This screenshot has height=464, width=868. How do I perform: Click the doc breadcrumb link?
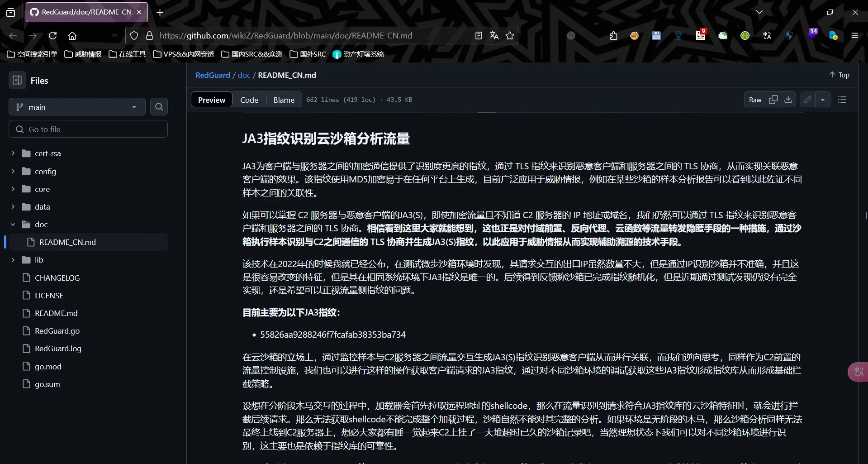(244, 75)
